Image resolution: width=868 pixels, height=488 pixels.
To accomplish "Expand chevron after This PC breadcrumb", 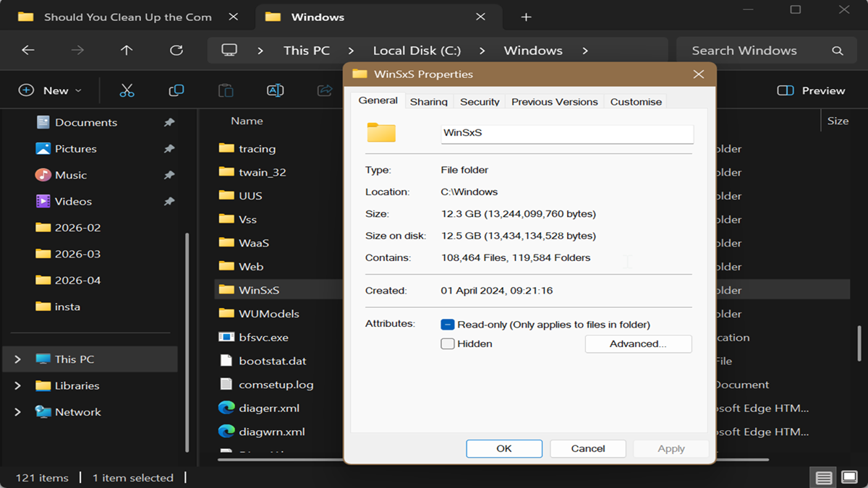I will [351, 51].
